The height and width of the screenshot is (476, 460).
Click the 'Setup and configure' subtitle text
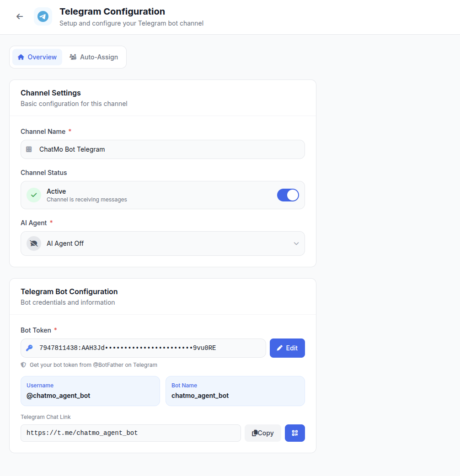(131, 23)
